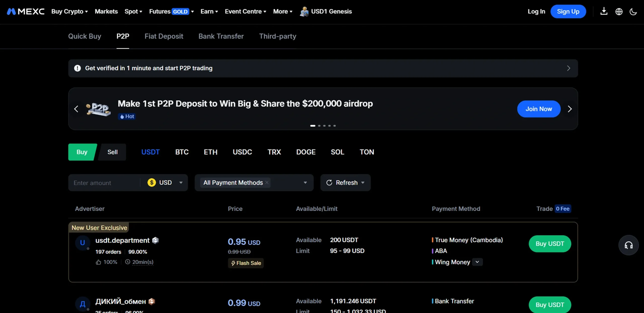Expand the Spot menu

[x=133, y=12]
